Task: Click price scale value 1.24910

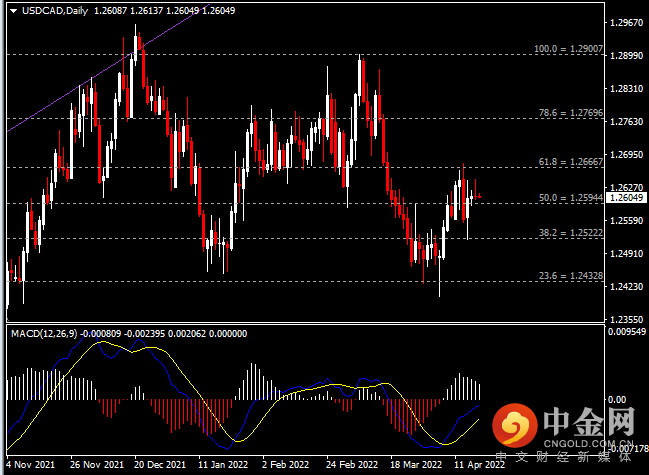Action: [627, 254]
